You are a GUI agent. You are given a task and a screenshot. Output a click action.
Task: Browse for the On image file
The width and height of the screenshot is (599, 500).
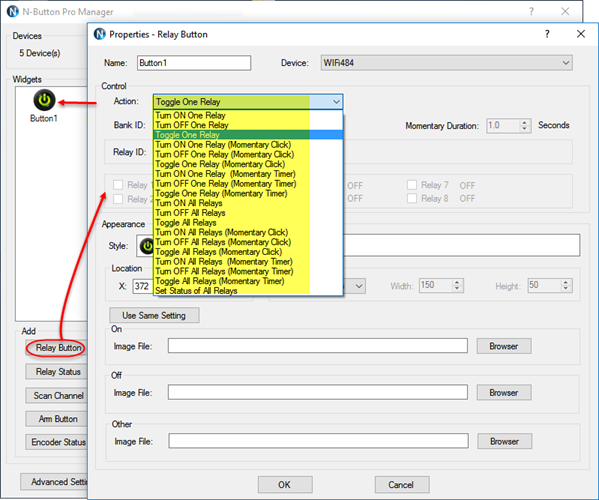(504, 346)
